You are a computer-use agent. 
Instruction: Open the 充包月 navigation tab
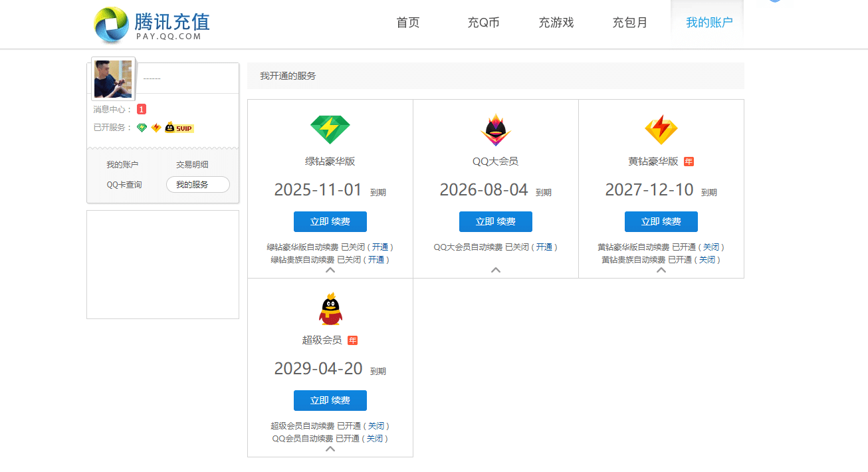click(x=630, y=23)
